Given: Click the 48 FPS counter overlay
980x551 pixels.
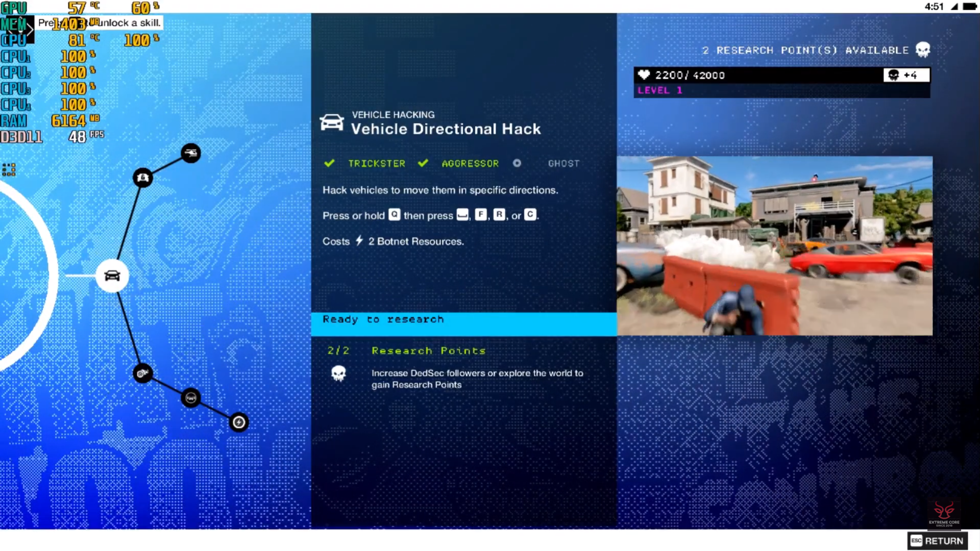Looking at the screenshot, I should point(86,137).
